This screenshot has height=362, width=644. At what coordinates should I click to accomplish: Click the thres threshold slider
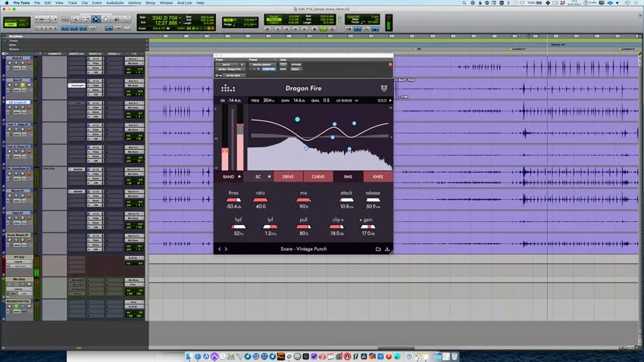pos(233,200)
